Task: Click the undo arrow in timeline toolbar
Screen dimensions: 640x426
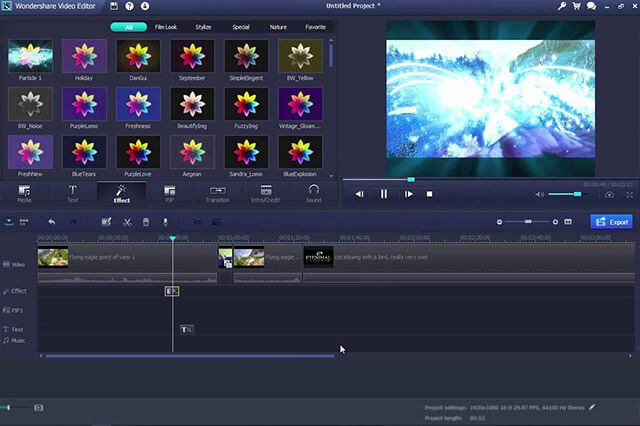Action: (52, 222)
